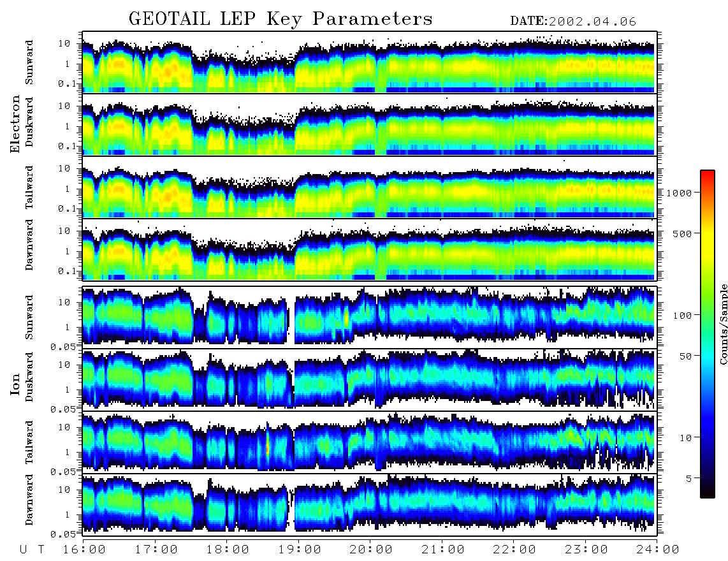
Task: Click the yellow region of the colorbar
Action: 707,242
